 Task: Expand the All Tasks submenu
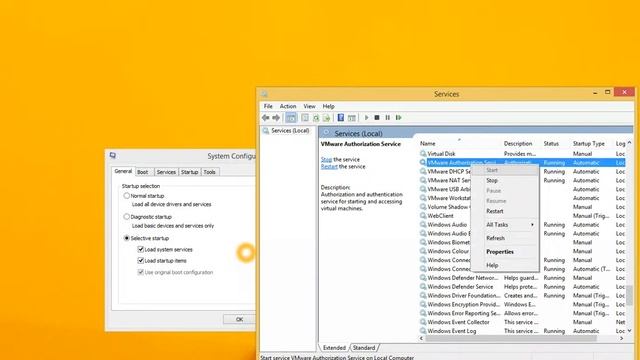coord(505,225)
